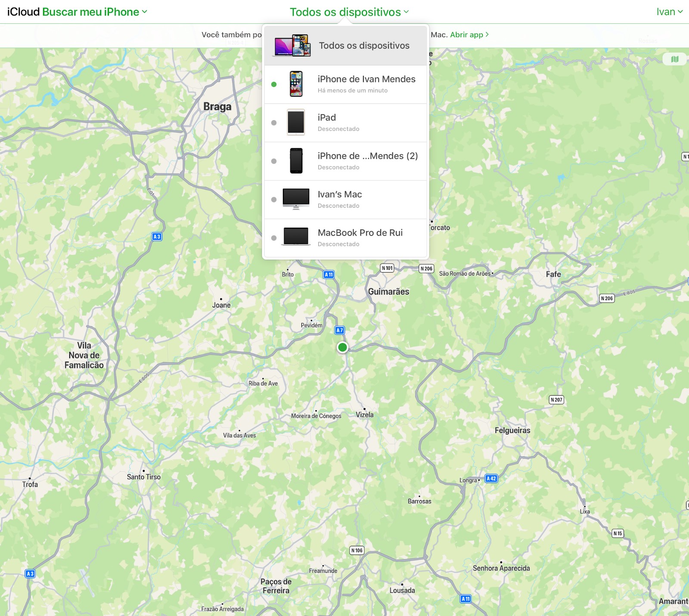Click the Lixa label on map
The width and height of the screenshot is (689, 616).
pyautogui.click(x=585, y=511)
